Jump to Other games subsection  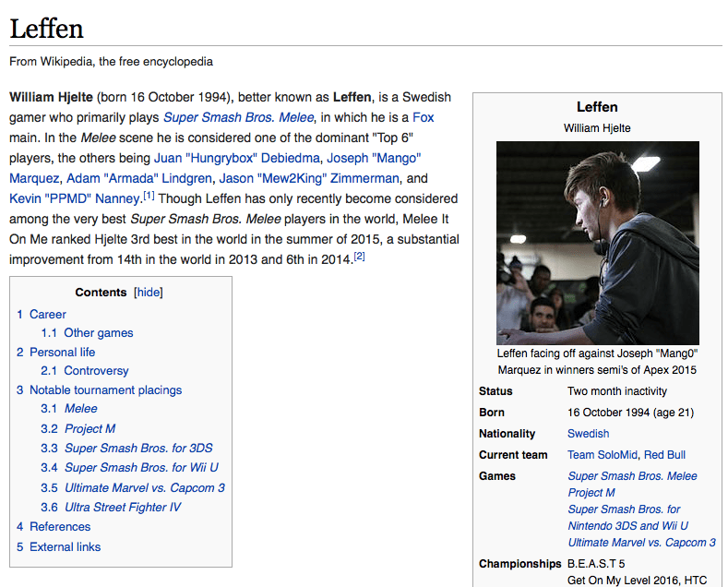coord(98,333)
